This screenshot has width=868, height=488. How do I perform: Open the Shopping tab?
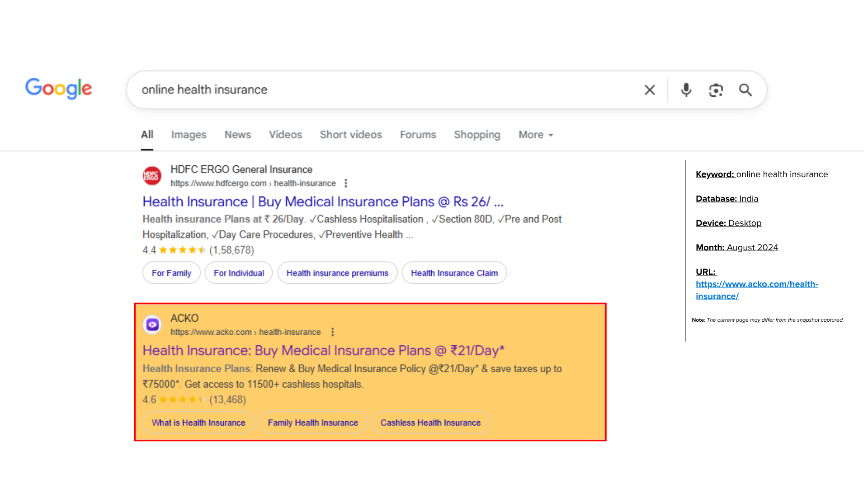(477, 135)
